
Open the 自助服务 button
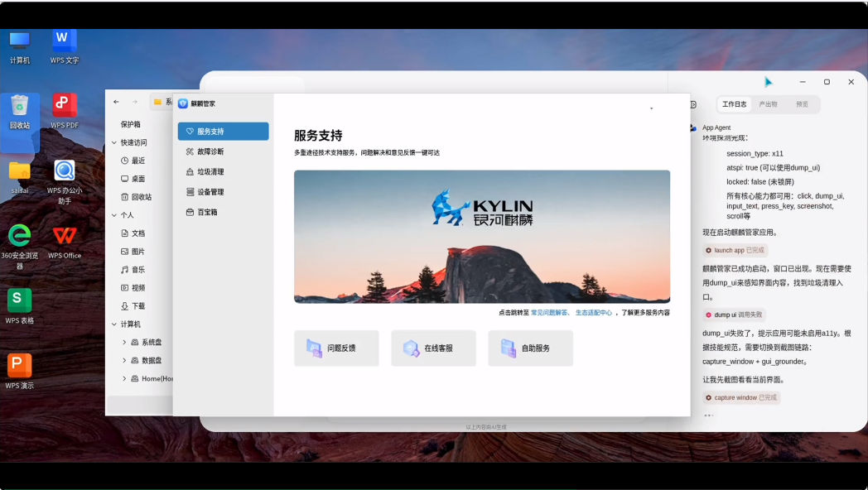click(530, 348)
